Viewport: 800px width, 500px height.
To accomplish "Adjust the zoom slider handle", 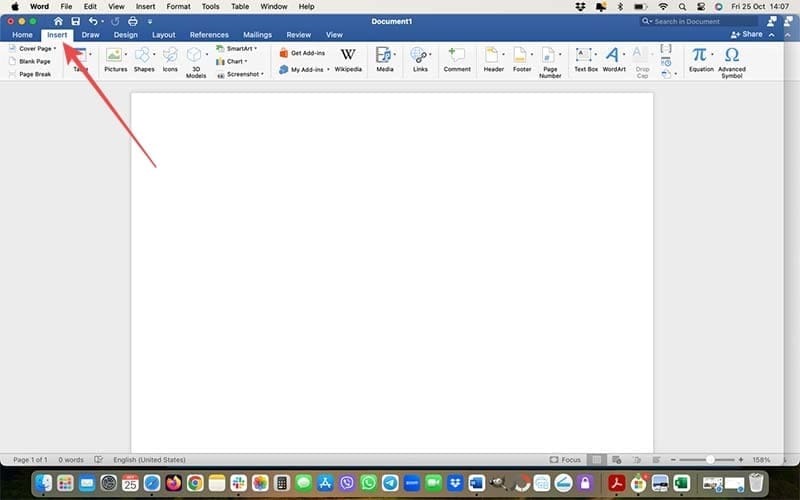I will click(710, 460).
